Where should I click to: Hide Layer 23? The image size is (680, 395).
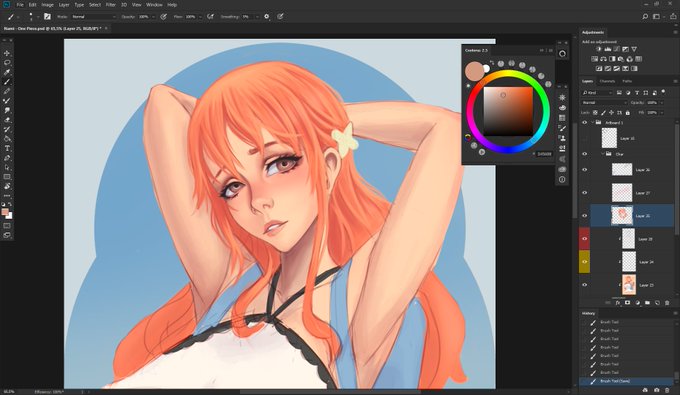coord(585,285)
